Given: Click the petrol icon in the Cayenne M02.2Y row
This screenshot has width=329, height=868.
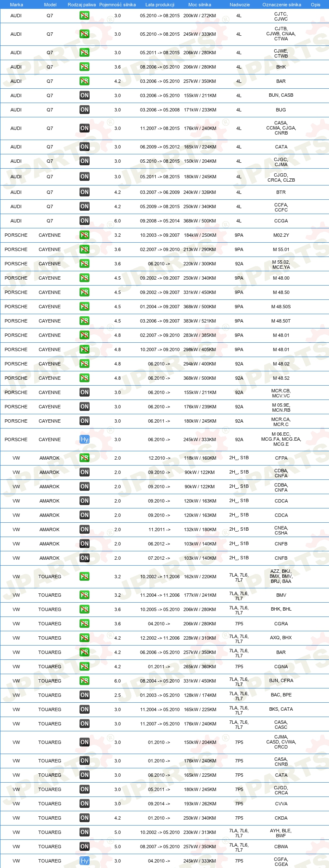Looking at the screenshot, I should [85, 235].
